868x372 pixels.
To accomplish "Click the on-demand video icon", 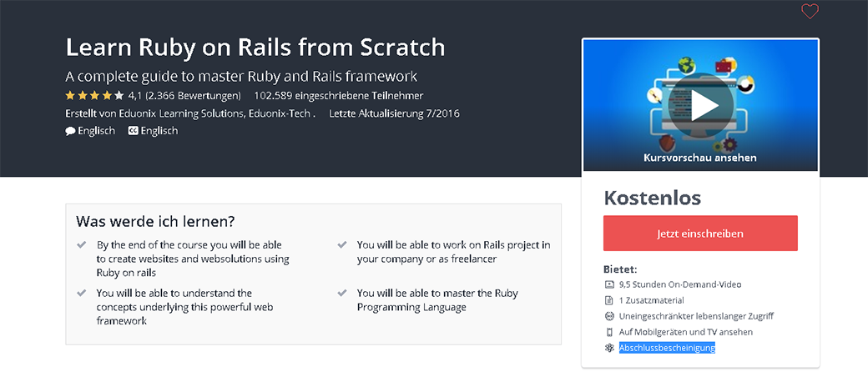I will click(x=609, y=284).
